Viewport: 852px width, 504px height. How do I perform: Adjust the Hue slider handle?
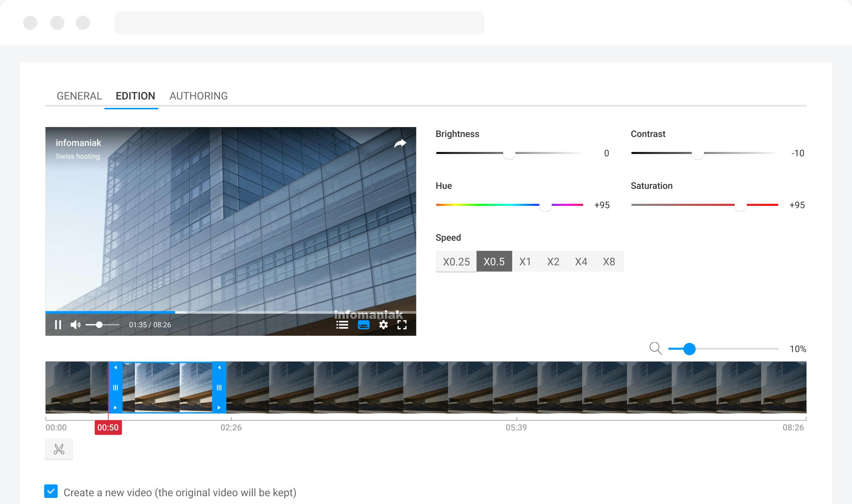(x=545, y=205)
